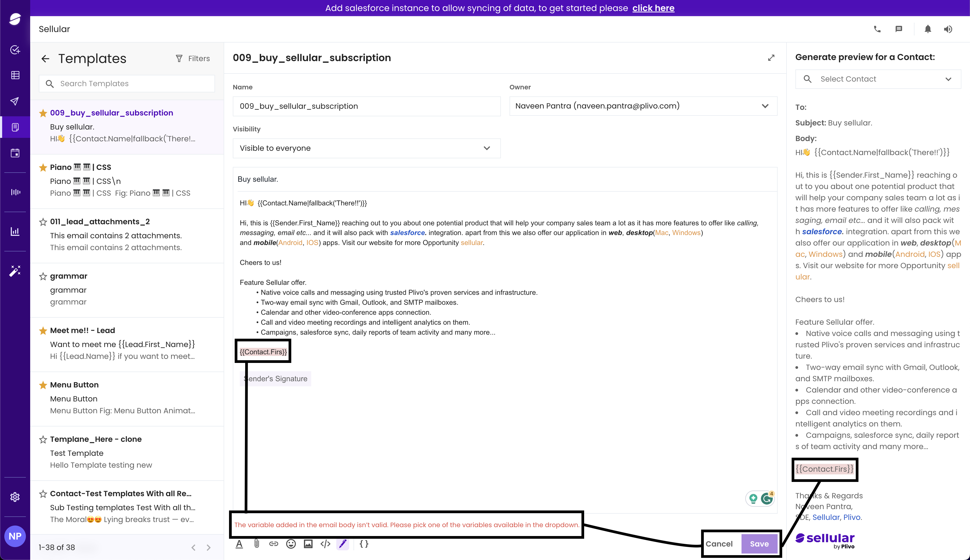
Task: Click the speaker volume icon
Action: click(x=948, y=29)
